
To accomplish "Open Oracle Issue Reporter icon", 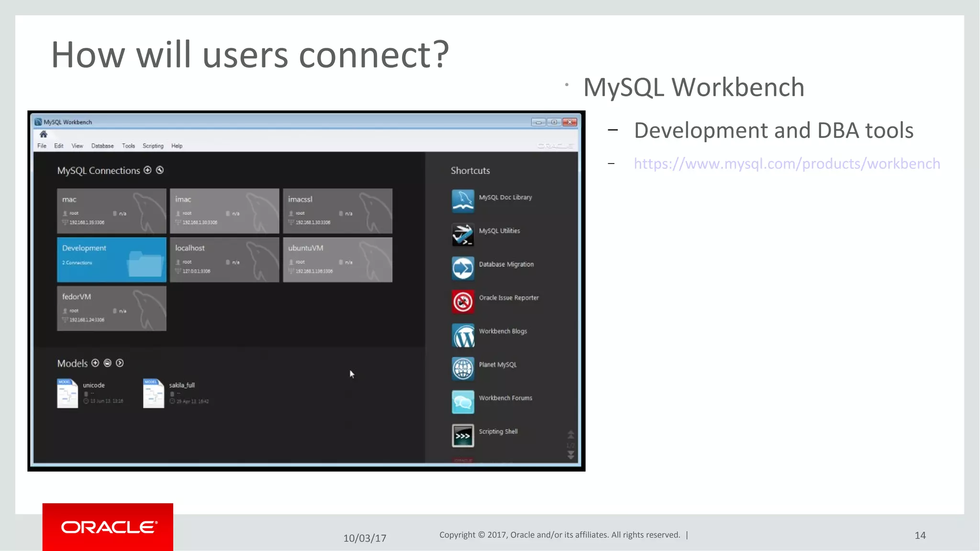I will point(463,301).
